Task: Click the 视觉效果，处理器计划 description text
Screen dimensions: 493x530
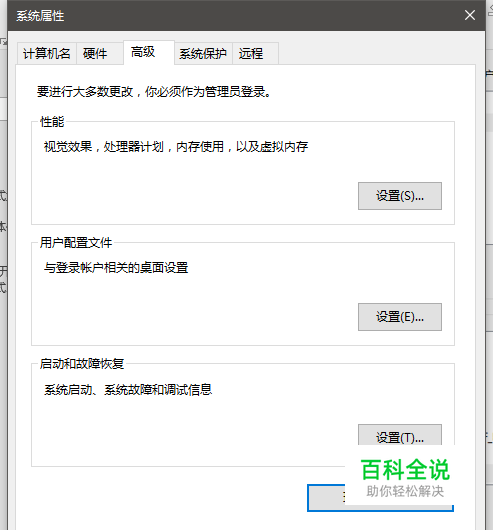Action: click(x=176, y=147)
